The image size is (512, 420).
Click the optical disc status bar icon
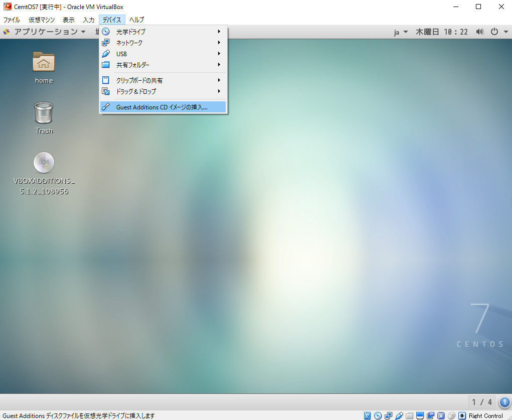(x=378, y=416)
